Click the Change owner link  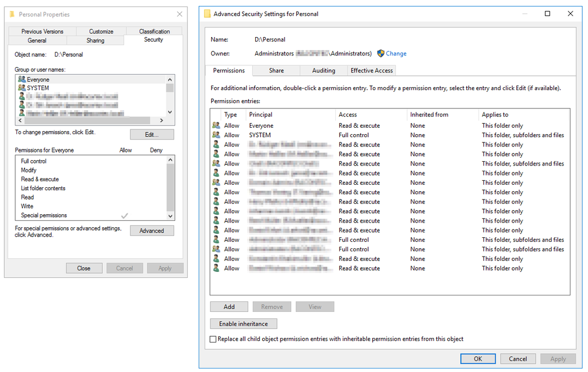pyautogui.click(x=396, y=54)
